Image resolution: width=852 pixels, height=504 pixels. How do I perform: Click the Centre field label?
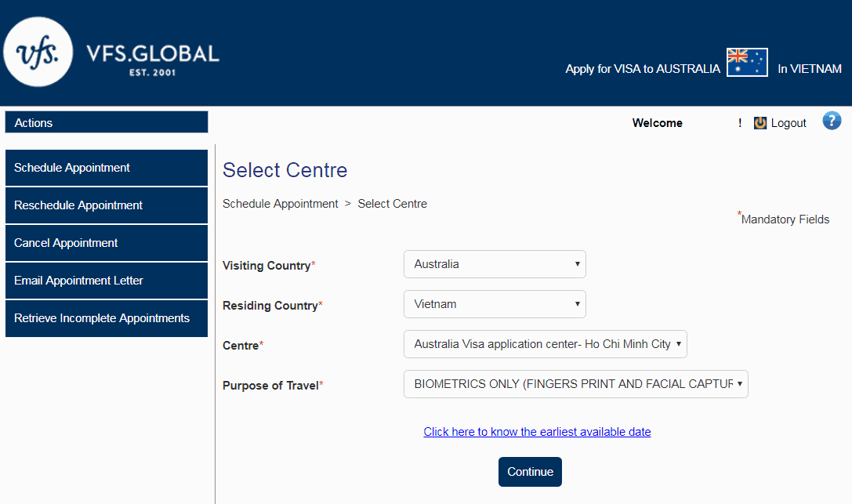[x=243, y=346]
